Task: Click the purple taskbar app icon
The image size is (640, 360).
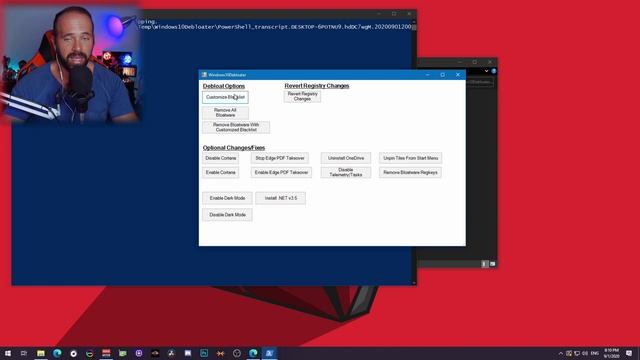Action: coord(139,353)
